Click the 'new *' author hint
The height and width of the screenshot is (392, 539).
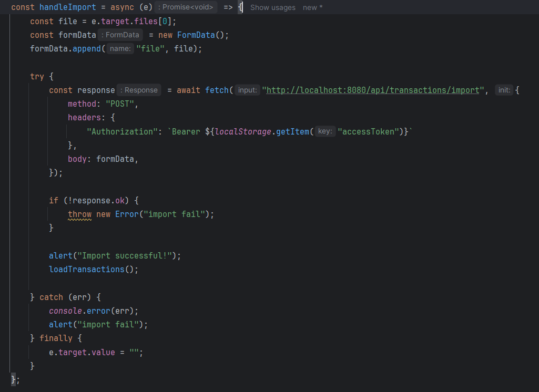(313, 7)
